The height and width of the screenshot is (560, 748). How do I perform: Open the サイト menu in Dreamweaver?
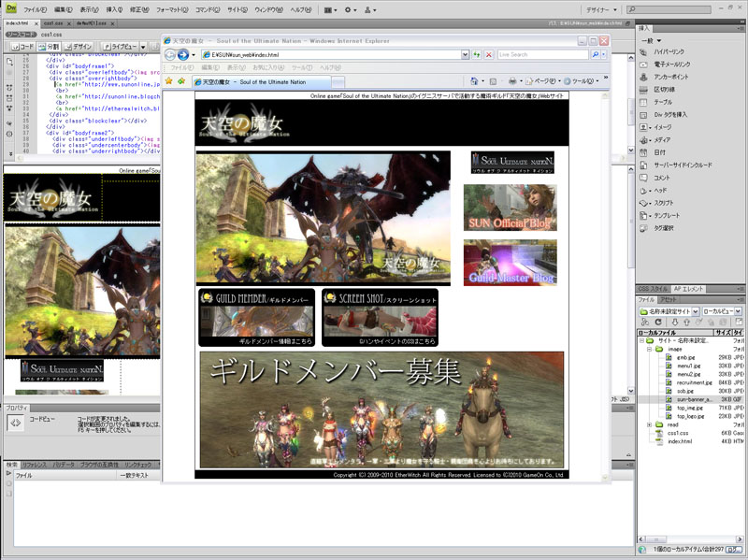(237, 9)
